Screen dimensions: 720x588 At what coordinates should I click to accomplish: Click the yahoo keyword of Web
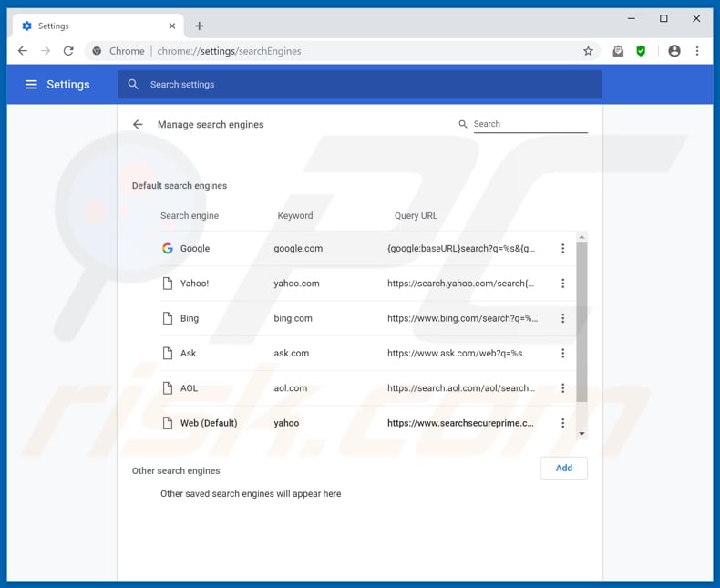pyautogui.click(x=286, y=423)
